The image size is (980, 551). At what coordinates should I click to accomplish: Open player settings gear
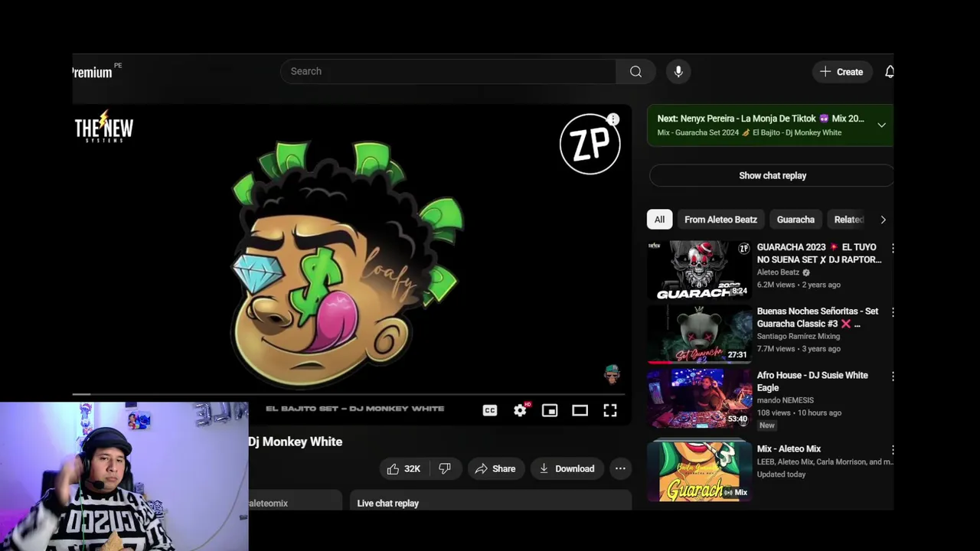pyautogui.click(x=520, y=411)
